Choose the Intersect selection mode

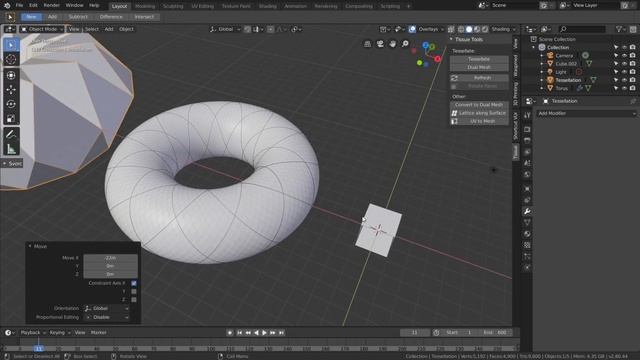[144, 17]
